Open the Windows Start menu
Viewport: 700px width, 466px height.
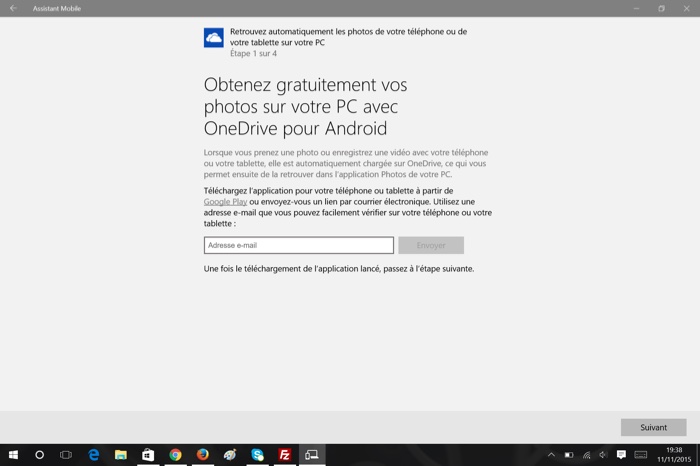13,455
